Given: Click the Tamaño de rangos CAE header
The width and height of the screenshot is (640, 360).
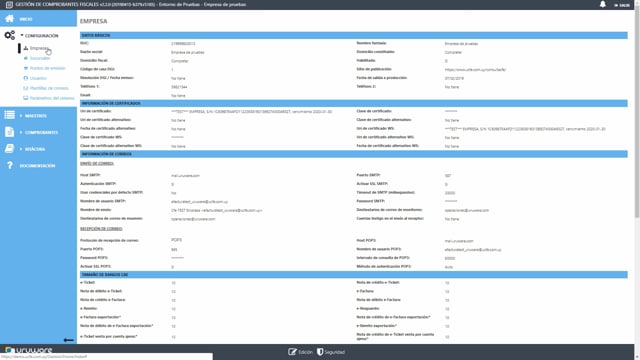Looking at the screenshot, I should (353, 275).
